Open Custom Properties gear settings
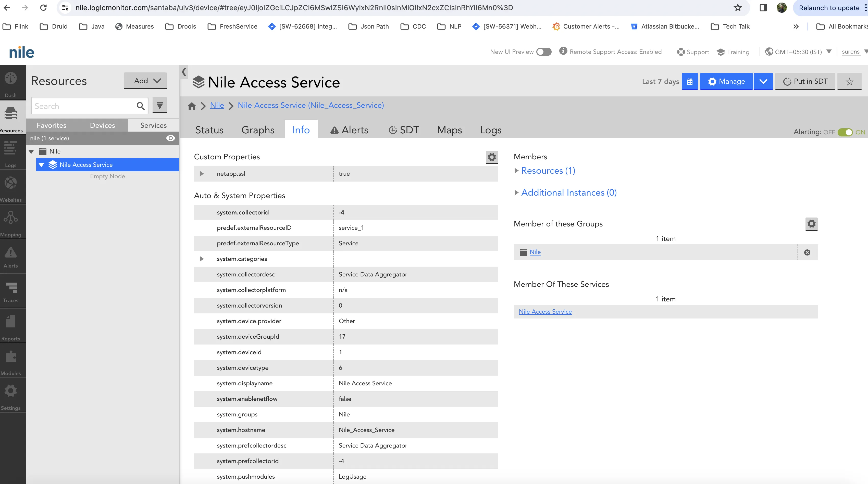Image resolution: width=868 pixels, height=484 pixels. pyautogui.click(x=492, y=157)
